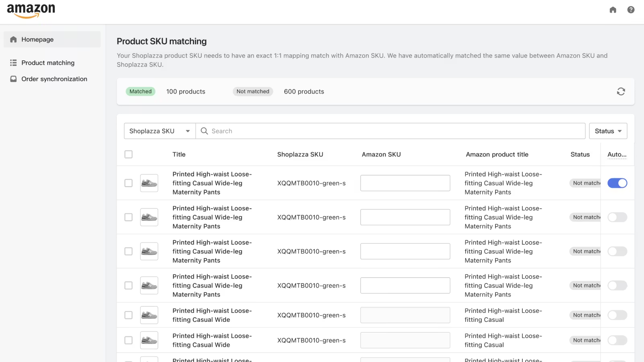Click third row XQQMTB0010-green-s SKU
644x362 pixels.
[x=312, y=252]
